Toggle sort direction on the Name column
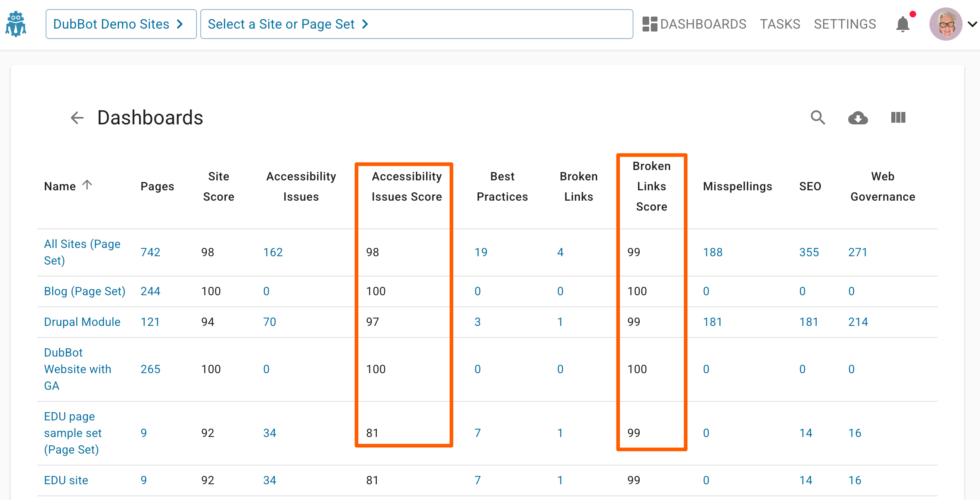The image size is (980, 500). (87, 185)
